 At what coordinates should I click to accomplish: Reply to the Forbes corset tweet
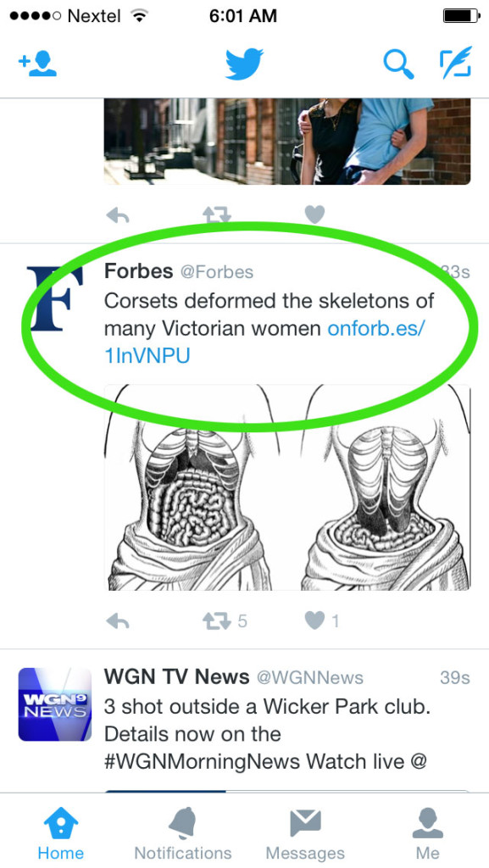(x=117, y=621)
